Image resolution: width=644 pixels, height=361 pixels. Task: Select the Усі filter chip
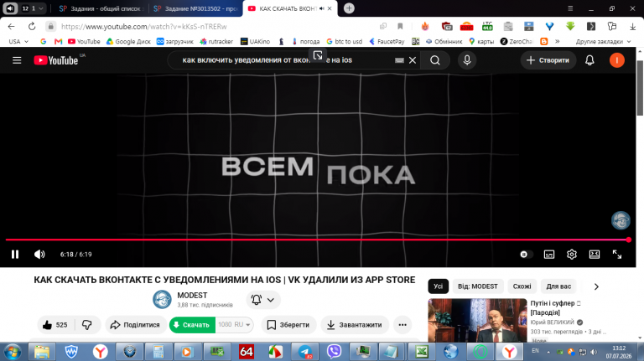tap(439, 286)
